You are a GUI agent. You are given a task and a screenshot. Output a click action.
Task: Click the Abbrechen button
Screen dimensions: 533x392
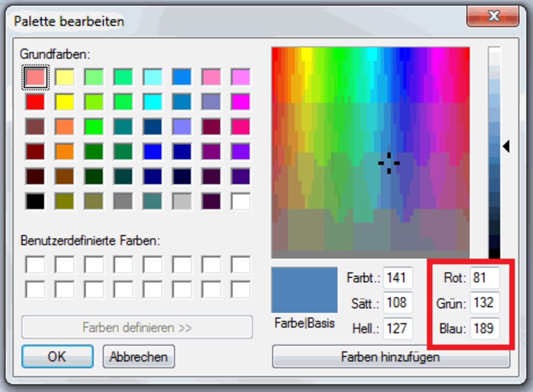coord(139,357)
